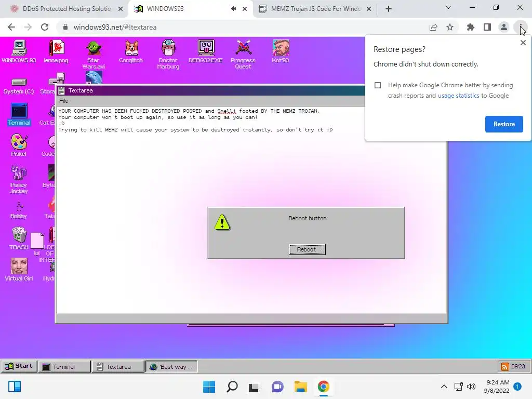Bookmark this page with star icon
Image resolution: width=532 pixels, height=399 pixels.
(450, 27)
